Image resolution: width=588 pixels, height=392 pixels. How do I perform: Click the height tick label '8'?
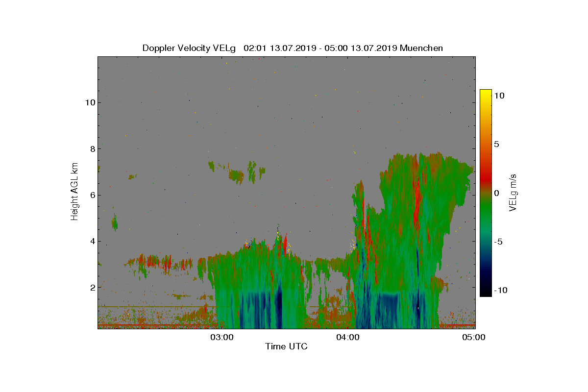tap(92, 148)
